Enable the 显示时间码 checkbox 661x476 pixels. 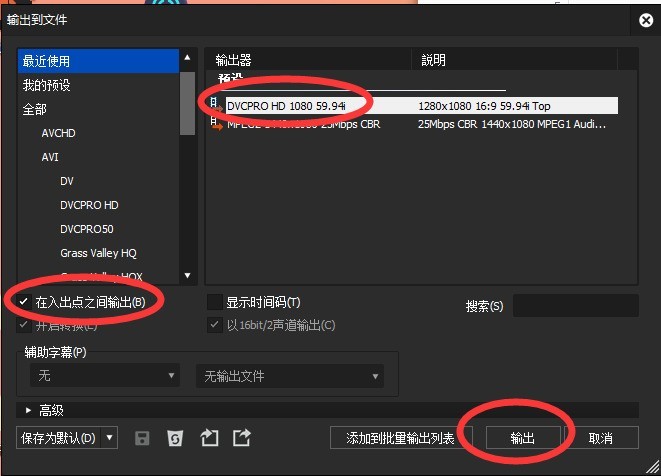pos(214,302)
